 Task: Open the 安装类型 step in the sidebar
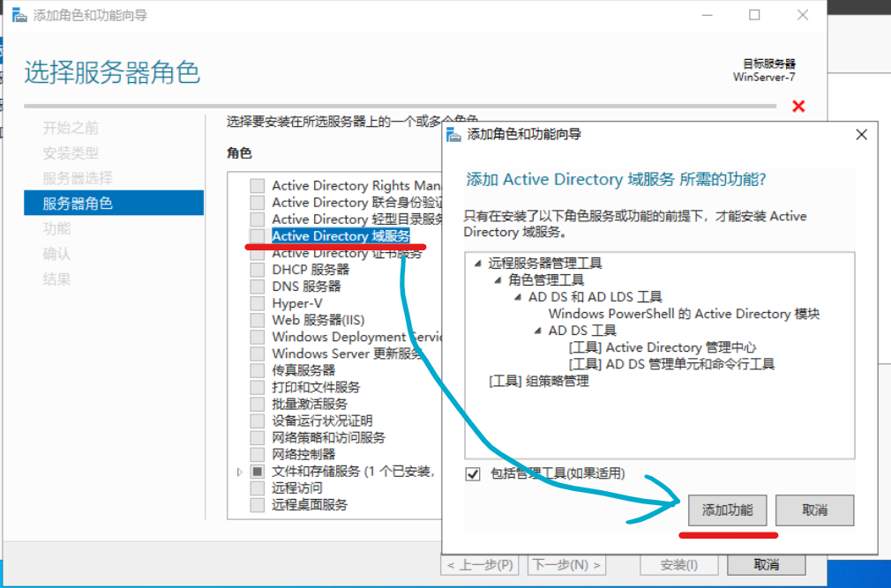tap(71, 153)
